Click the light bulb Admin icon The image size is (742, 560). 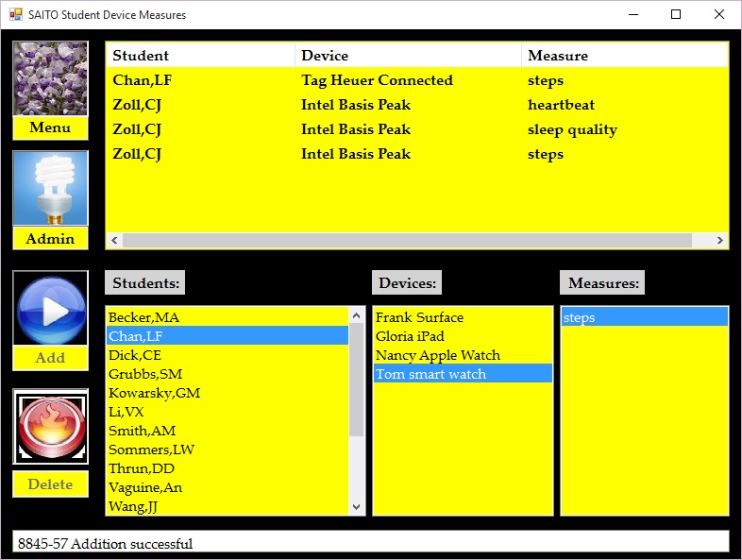pyautogui.click(x=50, y=189)
